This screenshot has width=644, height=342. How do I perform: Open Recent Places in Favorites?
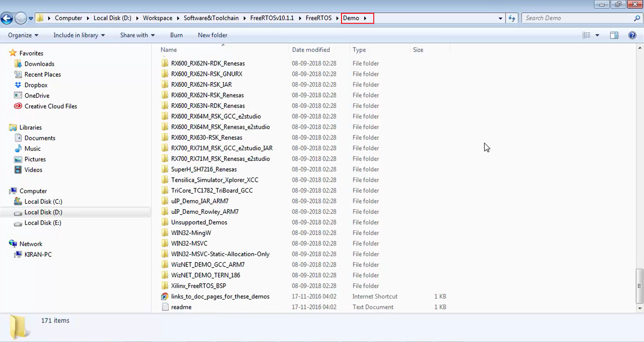pyautogui.click(x=43, y=75)
